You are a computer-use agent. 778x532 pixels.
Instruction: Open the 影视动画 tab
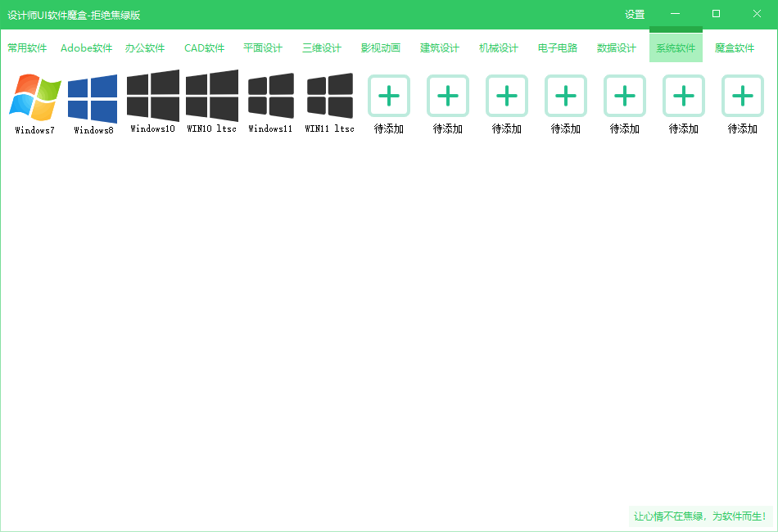(x=381, y=48)
